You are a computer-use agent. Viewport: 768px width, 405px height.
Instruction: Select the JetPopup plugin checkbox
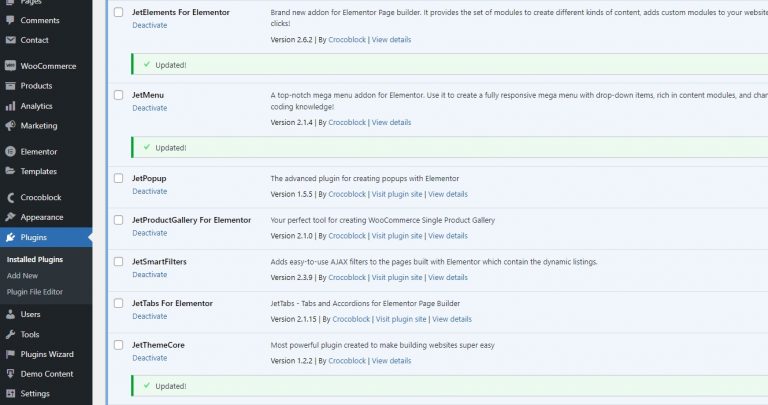point(119,178)
